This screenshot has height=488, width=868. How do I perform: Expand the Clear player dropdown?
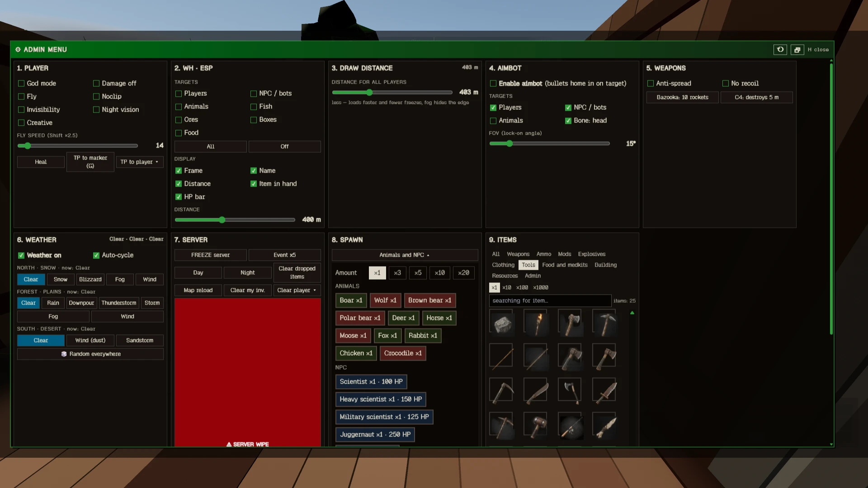point(297,290)
